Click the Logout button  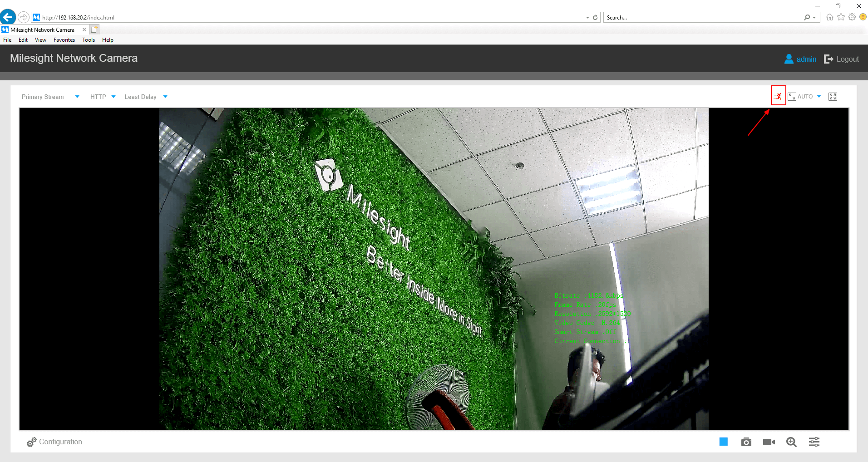[847, 59]
